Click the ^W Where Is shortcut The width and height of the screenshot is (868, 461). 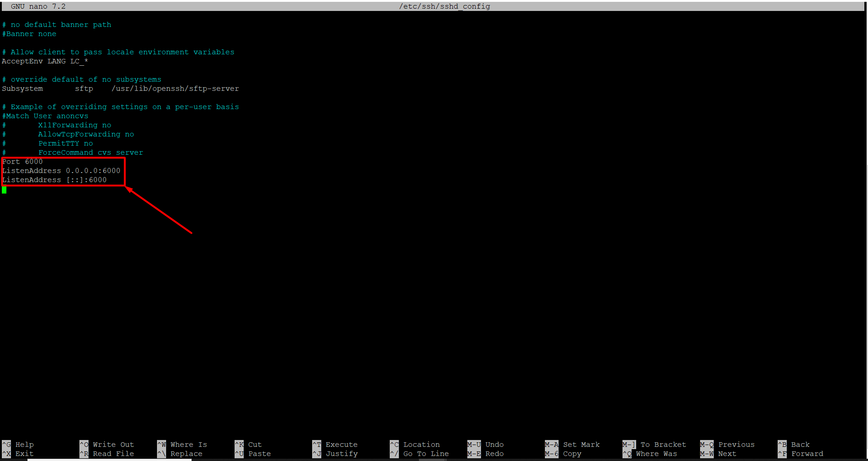pyautogui.click(x=183, y=445)
